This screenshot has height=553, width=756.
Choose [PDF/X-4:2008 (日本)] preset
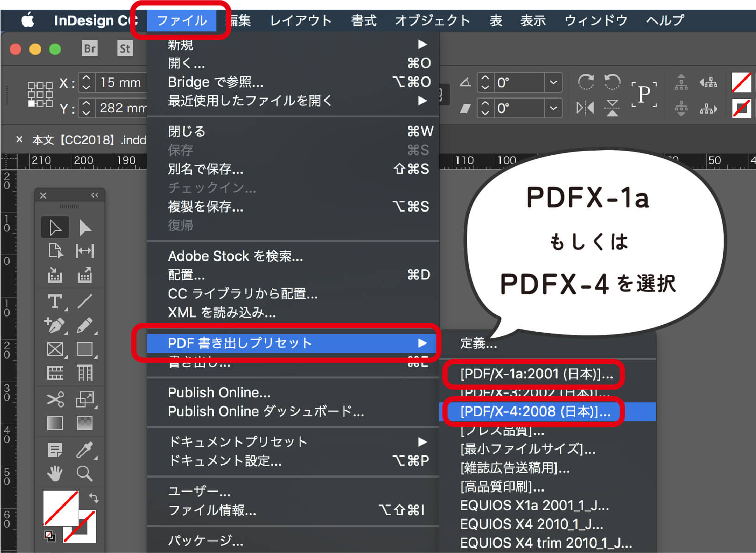point(548,412)
